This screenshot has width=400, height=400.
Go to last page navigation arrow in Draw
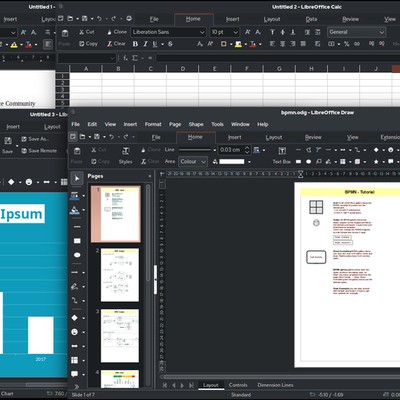[191, 385]
